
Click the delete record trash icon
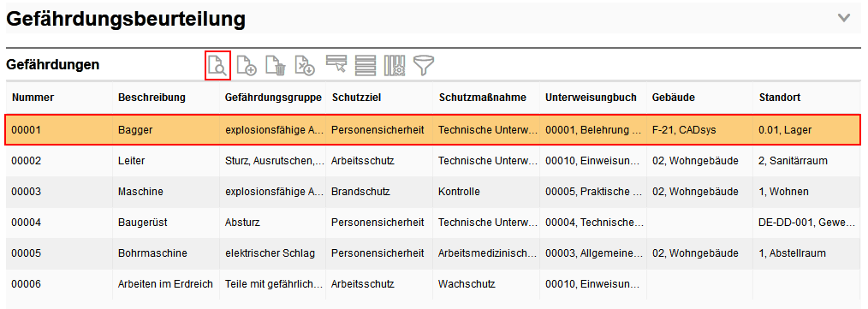275,65
